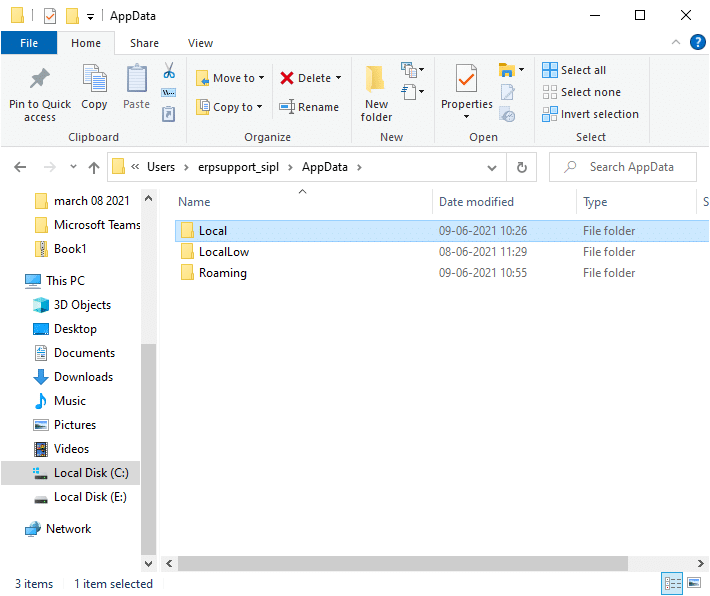
Task: Open Microsoft Teams folder in navigation pane
Action: [x=97, y=225]
